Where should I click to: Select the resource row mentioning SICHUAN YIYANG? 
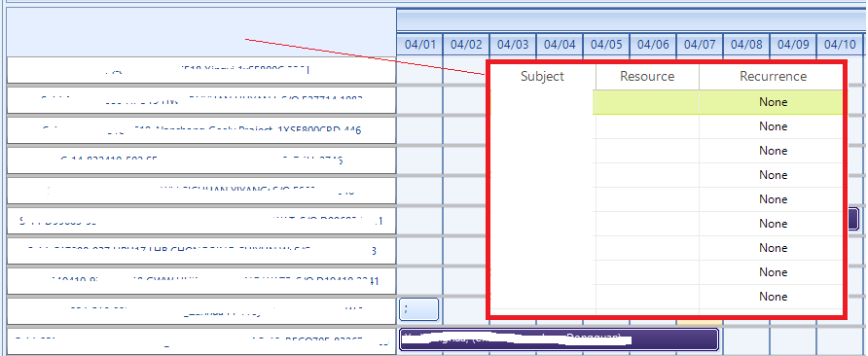point(201,191)
